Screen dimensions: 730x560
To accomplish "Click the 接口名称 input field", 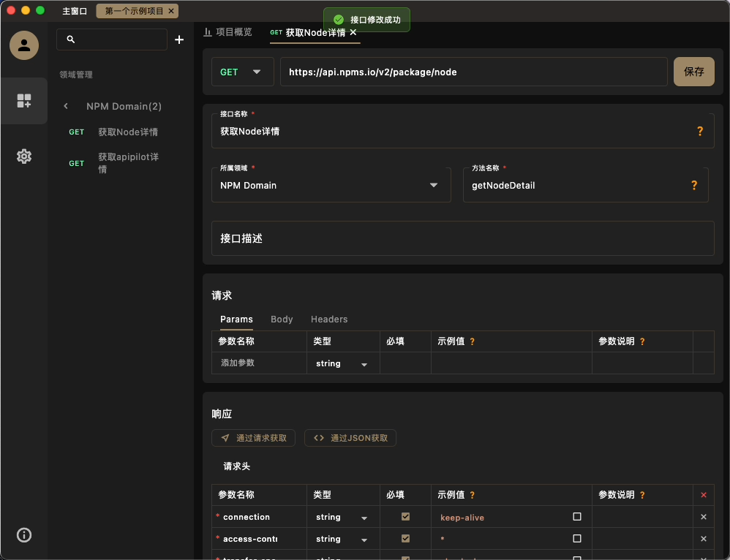I will pyautogui.click(x=462, y=132).
